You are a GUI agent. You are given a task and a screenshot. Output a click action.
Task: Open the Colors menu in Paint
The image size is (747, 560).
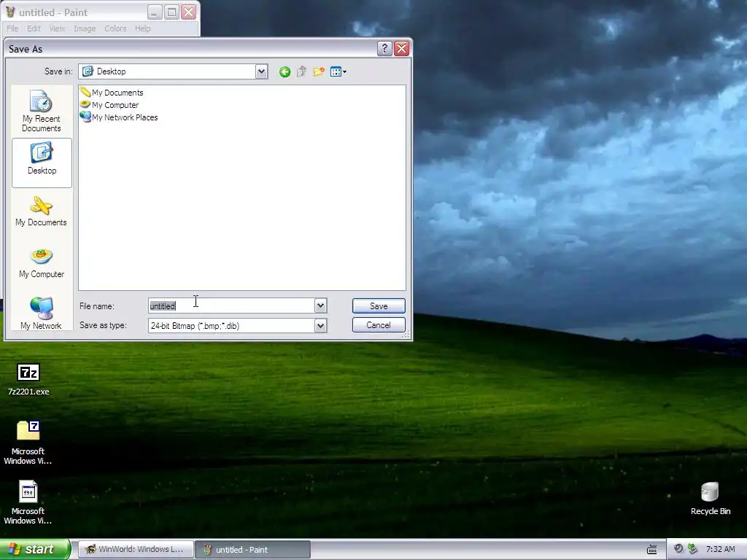pos(116,28)
